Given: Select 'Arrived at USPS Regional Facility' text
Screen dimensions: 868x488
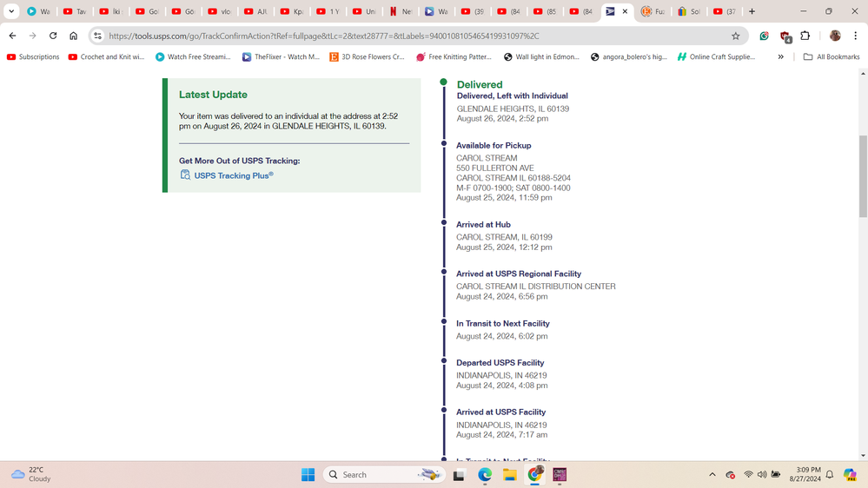Looking at the screenshot, I should [519, 274].
